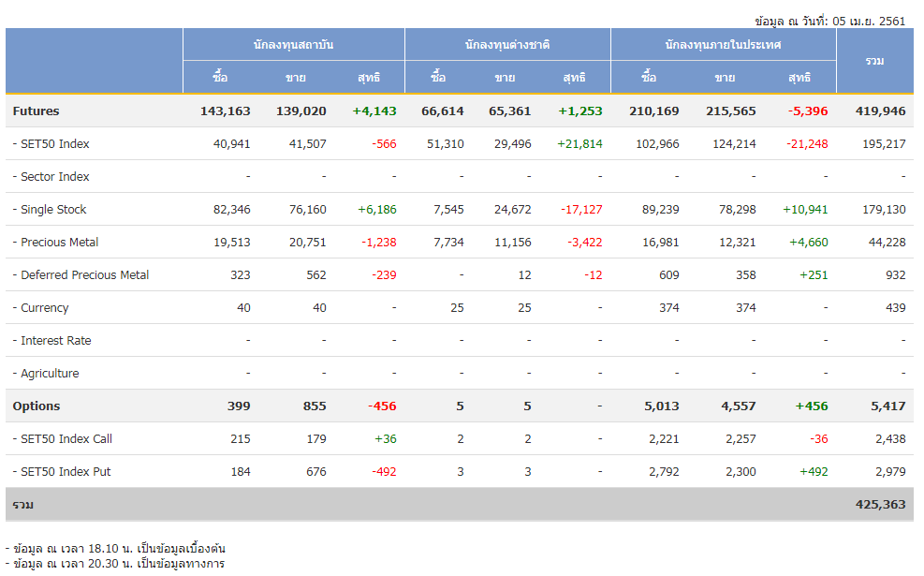Click Single Stock institutional net +6,186

click(377, 209)
